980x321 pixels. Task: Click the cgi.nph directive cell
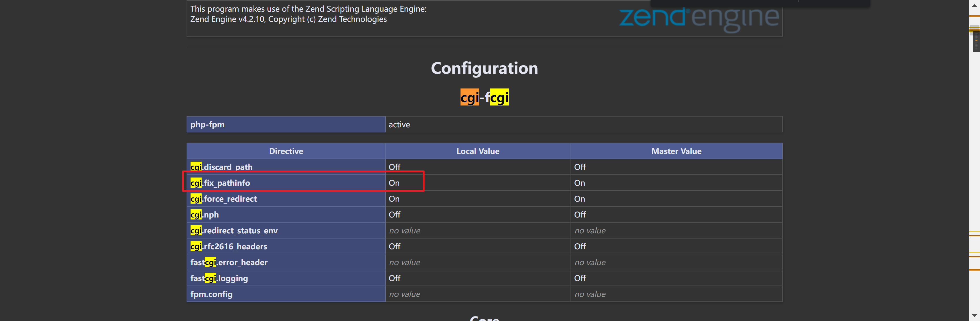click(286, 214)
